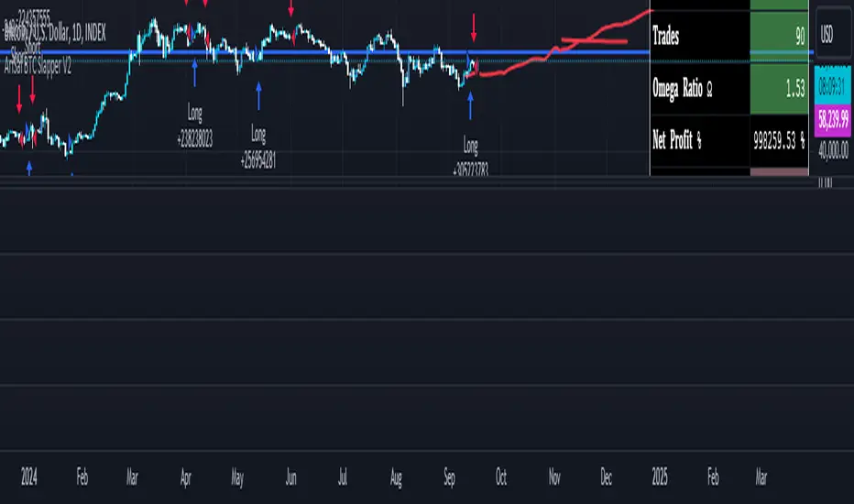This screenshot has height=504, width=854.
Task: Click the 58,239.99 current price label
Action: click(x=833, y=119)
